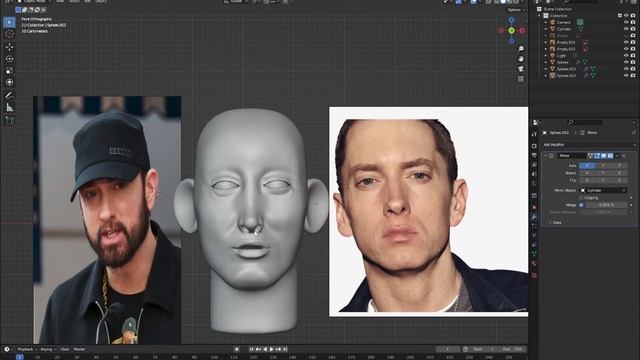Jump to the timeline end frame
The image size is (640, 360).
285,349
